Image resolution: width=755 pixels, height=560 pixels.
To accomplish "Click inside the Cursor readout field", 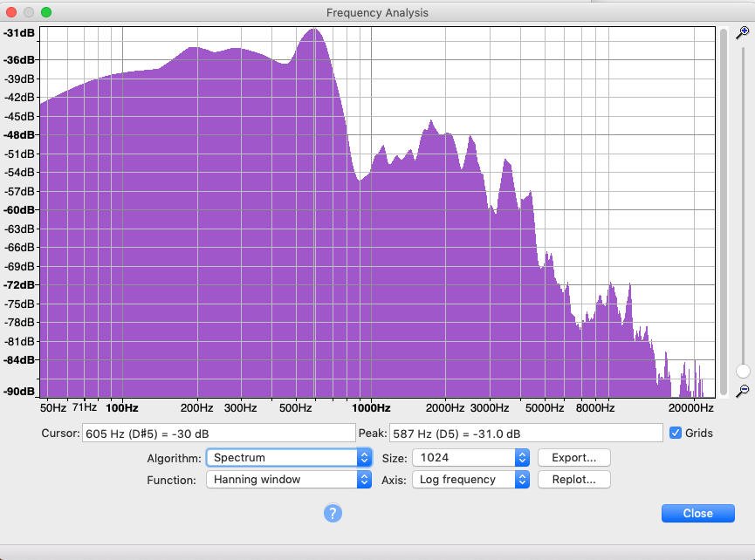I will [218, 433].
